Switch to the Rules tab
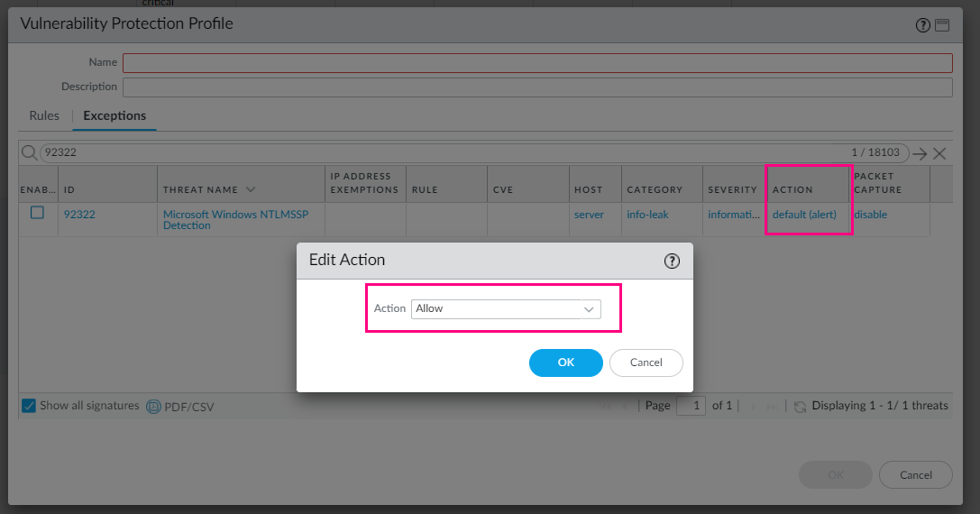Image resolution: width=980 pixels, height=514 pixels. tap(44, 115)
